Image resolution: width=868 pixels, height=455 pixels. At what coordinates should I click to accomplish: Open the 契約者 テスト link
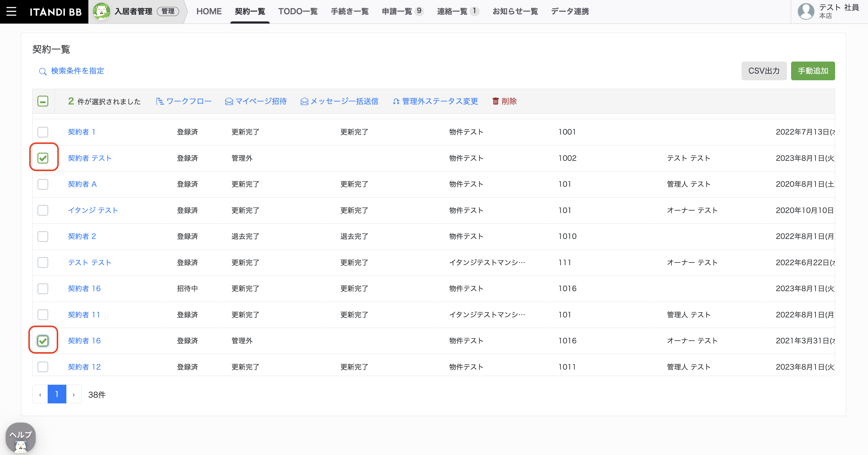pos(90,158)
